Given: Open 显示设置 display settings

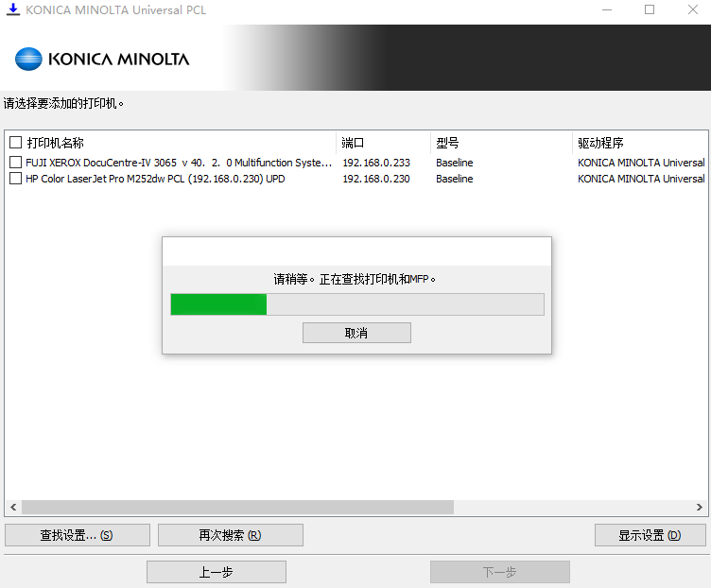Looking at the screenshot, I should 650,535.
